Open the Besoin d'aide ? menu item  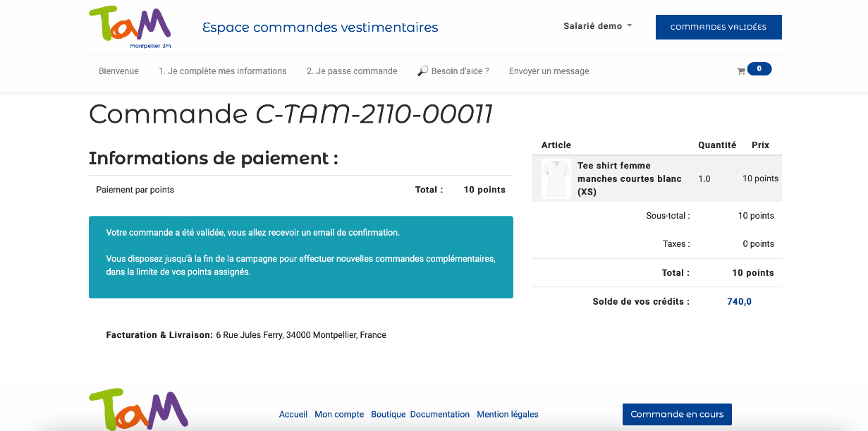point(460,71)
